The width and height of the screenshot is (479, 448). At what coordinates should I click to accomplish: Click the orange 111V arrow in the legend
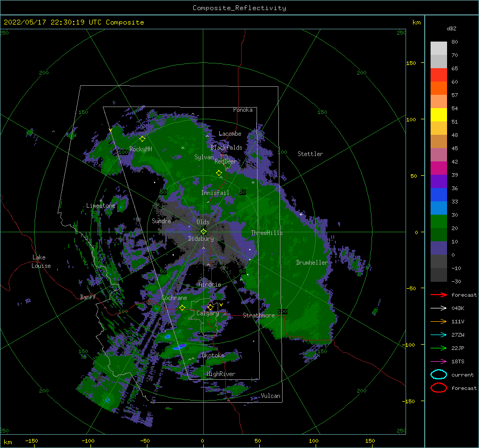click(439, 321)
